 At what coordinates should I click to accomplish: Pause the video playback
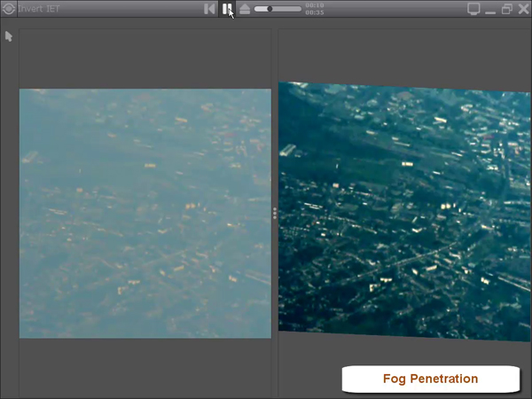tap(227, 9)
